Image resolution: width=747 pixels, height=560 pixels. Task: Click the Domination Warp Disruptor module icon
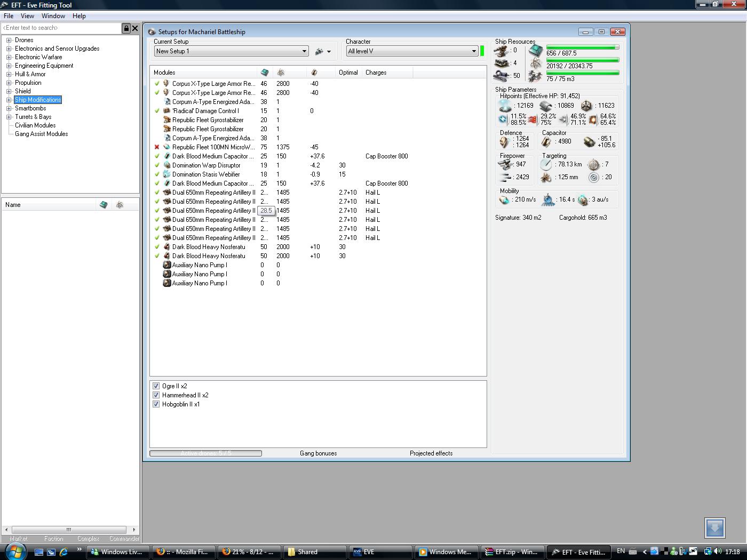[x=166, y=165]
